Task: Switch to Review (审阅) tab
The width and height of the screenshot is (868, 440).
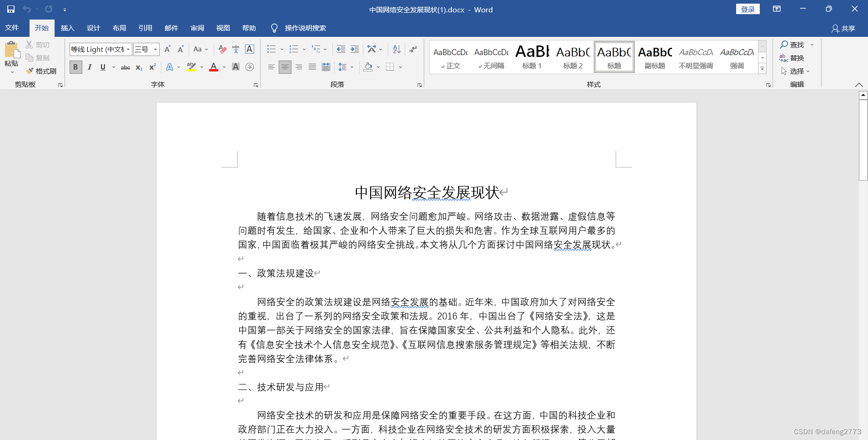Action: point(197,28)
